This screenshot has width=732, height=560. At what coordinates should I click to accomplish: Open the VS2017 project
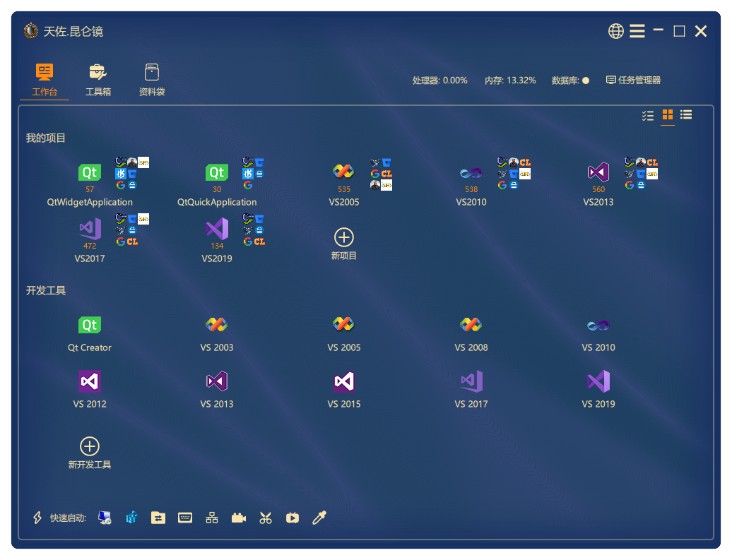coord(90,239)
